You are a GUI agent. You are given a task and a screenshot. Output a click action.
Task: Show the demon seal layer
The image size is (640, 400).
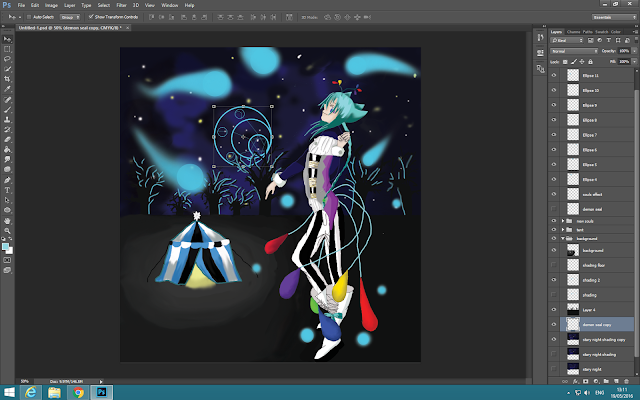(x=554, y=209)
